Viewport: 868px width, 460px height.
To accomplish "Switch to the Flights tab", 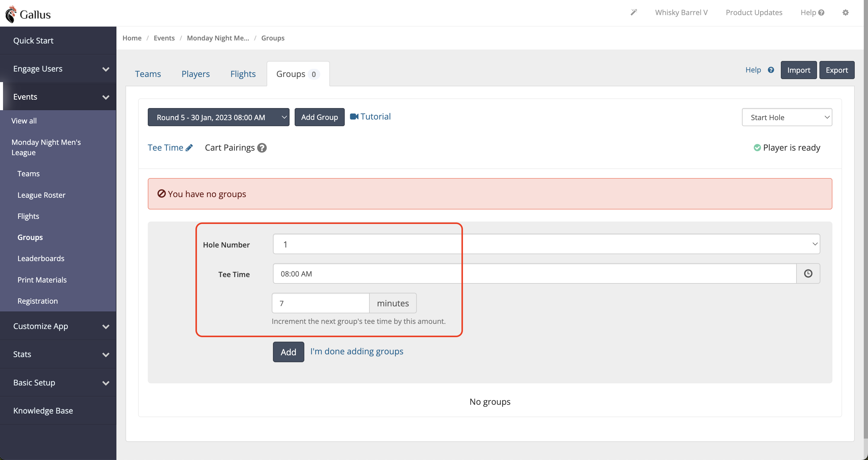I will [x=243, y=74].
